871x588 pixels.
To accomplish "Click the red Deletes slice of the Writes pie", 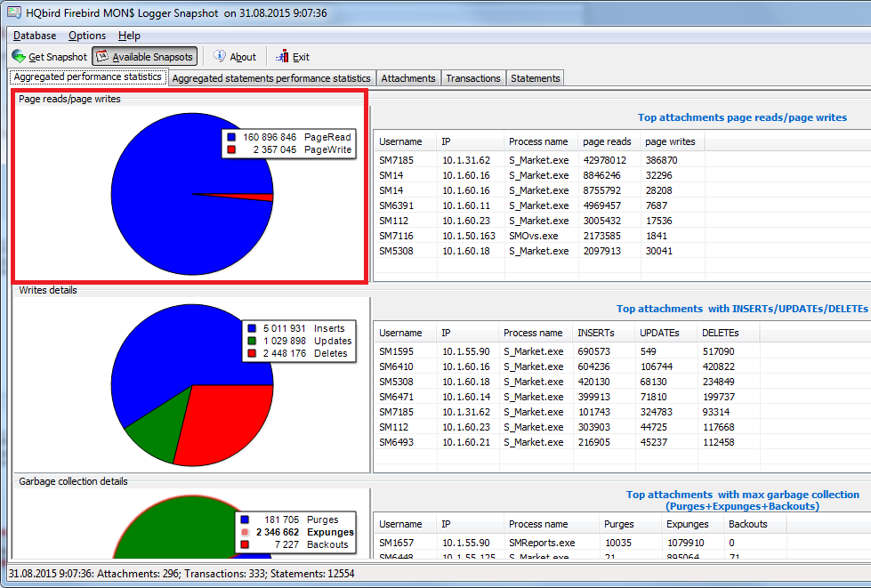I will [x=222, y=422].
